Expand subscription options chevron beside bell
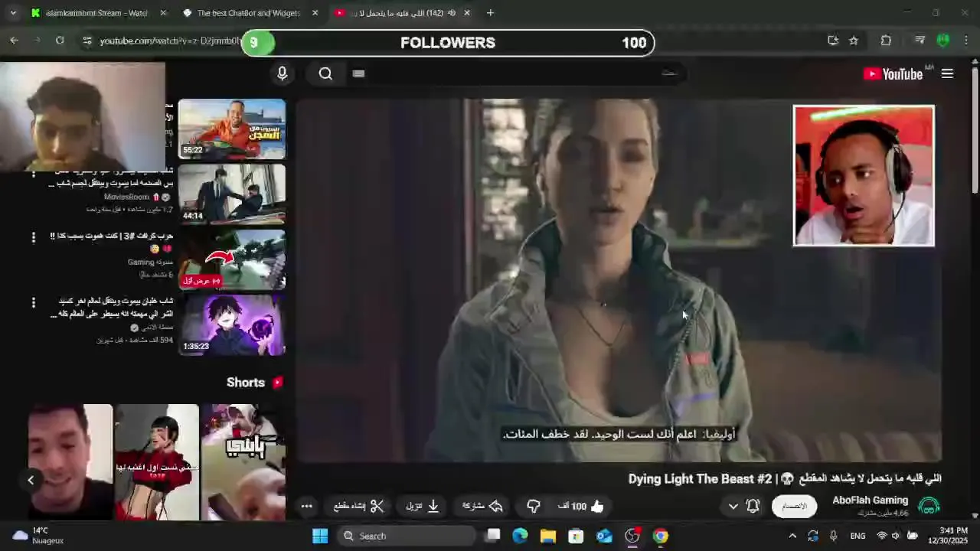Image resolution: width=980 pixels, height=551 pixels. tap(733, 506)
